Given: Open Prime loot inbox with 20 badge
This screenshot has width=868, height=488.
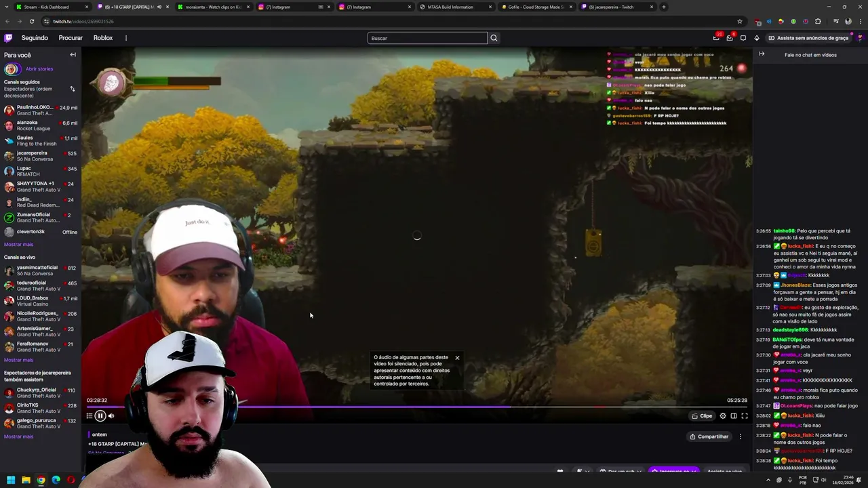Looking at the screenshot, I should point(716,38).
